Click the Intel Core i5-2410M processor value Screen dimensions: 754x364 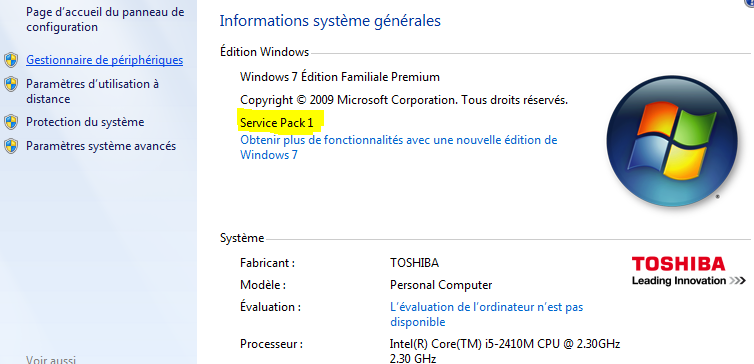tap(505, 351)
